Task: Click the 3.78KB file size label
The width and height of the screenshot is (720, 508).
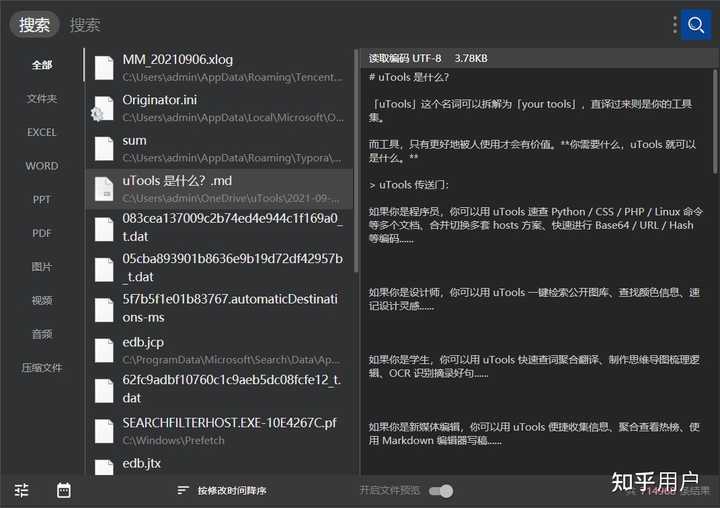Action: click(x=471, y=58)
